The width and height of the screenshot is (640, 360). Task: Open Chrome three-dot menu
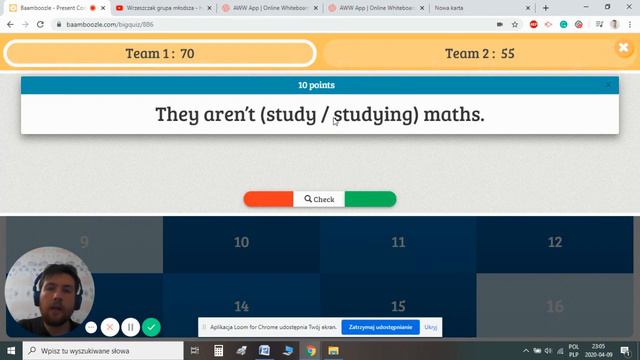pos(630,24)
